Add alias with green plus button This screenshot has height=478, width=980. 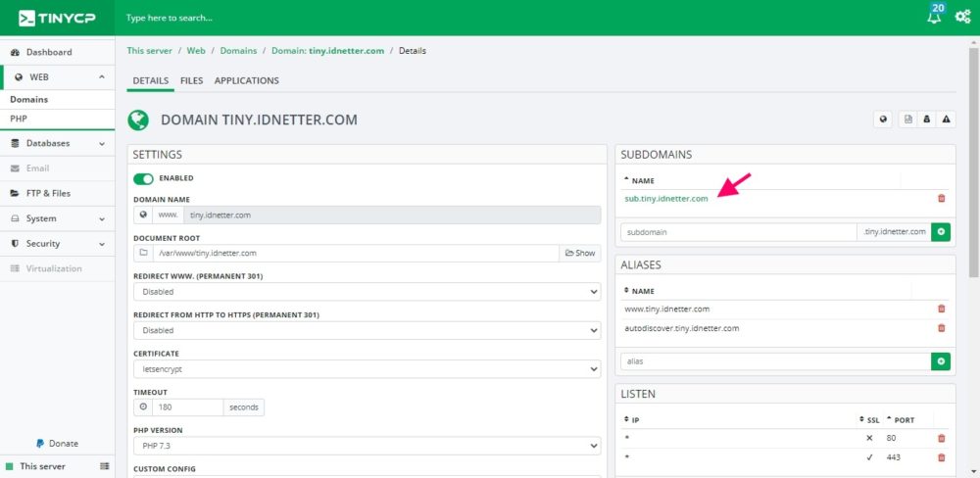coord(941,361)
